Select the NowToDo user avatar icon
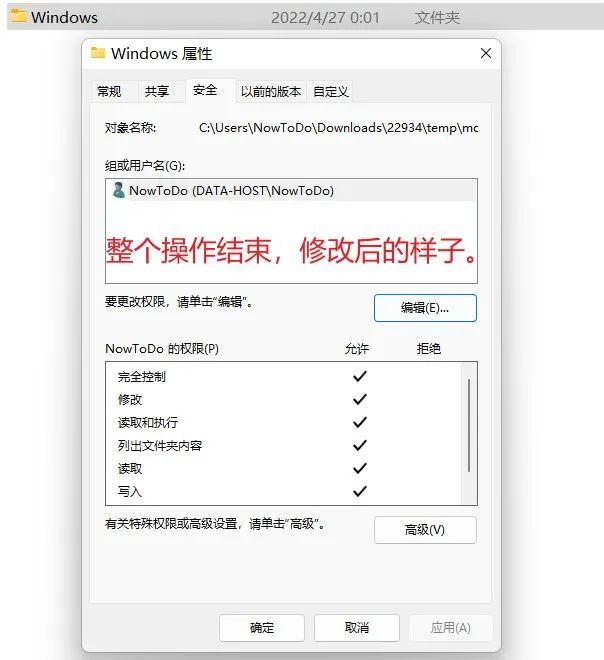Screen dimensions: 604x660 coord(119,190)
